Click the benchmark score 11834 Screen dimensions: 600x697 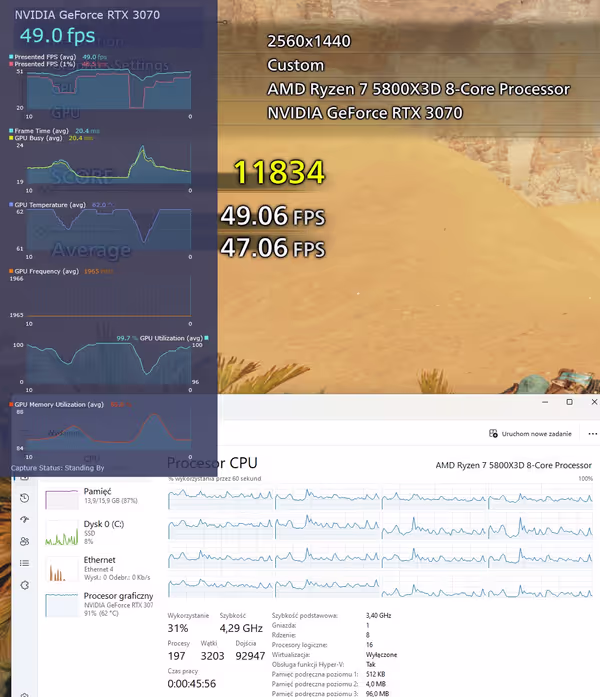279,172
